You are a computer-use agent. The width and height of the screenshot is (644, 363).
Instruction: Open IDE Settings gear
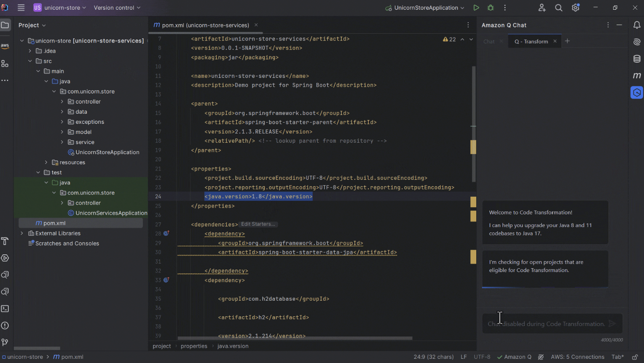click(x=575, y=8)
